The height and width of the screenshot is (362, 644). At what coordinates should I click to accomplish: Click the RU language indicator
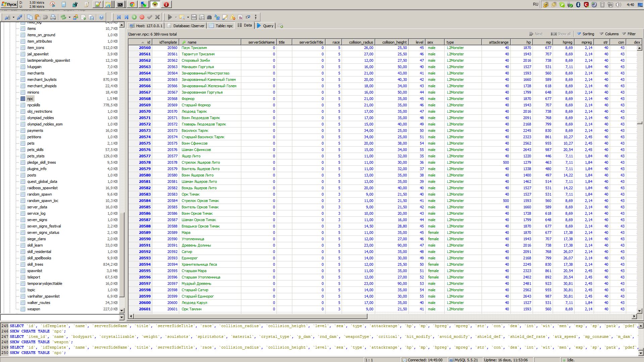(536, 4)
